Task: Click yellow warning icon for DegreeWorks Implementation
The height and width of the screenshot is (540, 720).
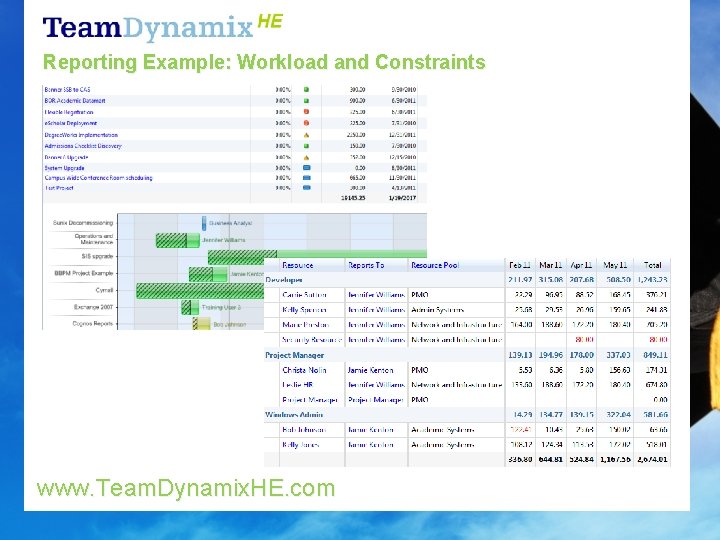Action: point(307,135)
